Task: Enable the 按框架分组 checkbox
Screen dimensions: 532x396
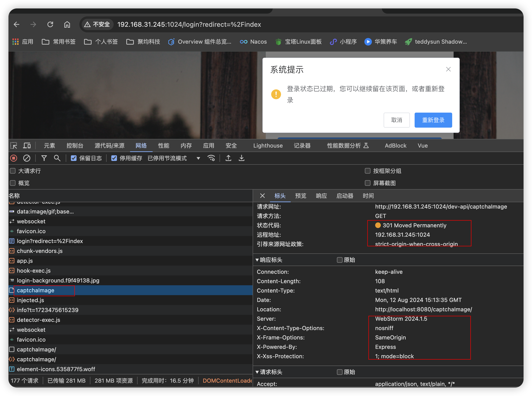Action: pos(367,171)
